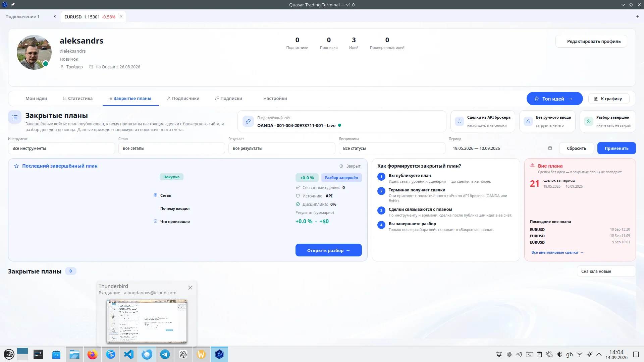Open the Все внеплановые сделки link

557,252
